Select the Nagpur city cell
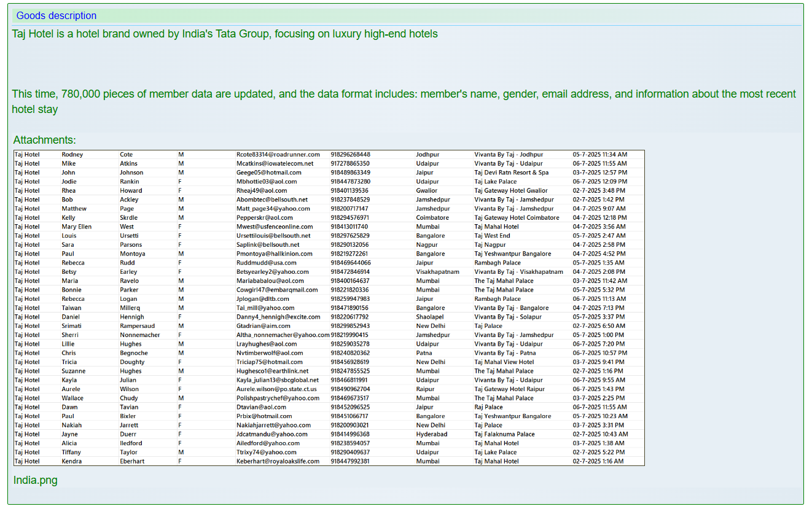 point(426,245)
